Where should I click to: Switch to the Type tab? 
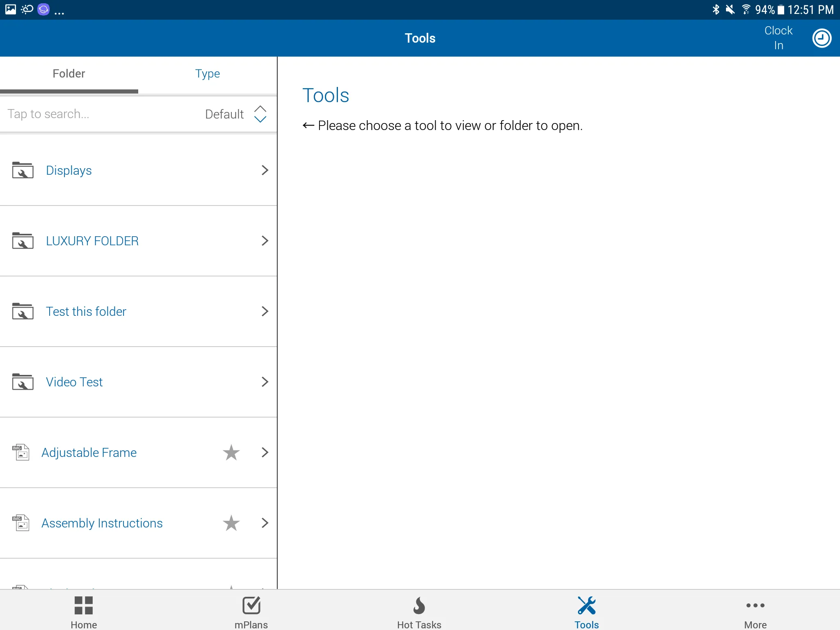(x=208, y=74)
